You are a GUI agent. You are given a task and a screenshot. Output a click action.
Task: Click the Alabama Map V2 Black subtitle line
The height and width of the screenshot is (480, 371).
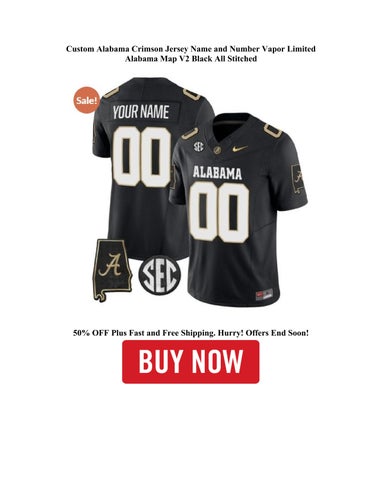191,59
